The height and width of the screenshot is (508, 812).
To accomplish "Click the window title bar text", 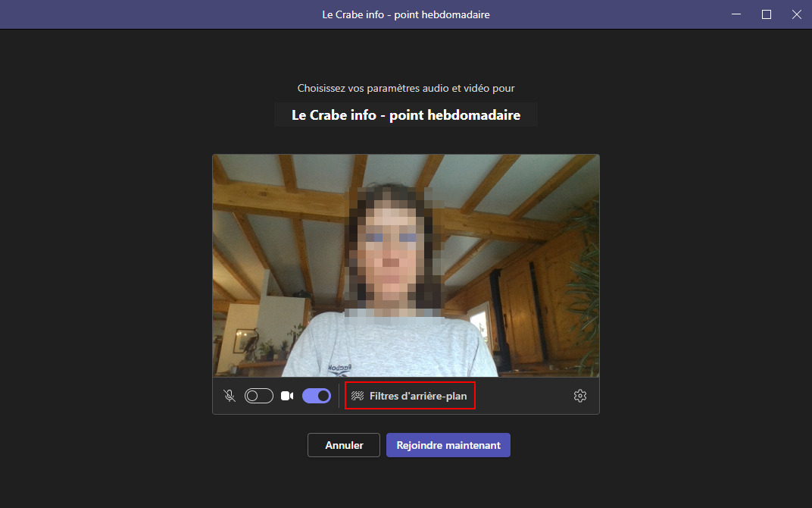I will click(x=406, y=14).
